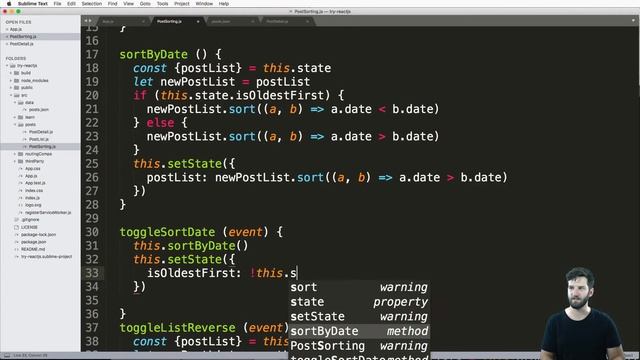
Task: Open registerServiceWorker.js in the sidebar
Action: tap(48, 213)
